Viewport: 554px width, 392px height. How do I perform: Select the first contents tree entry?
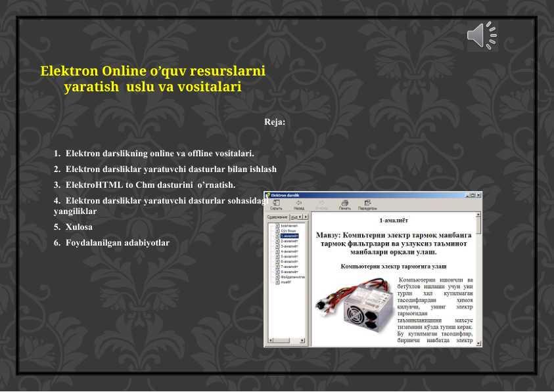[289, 225]
